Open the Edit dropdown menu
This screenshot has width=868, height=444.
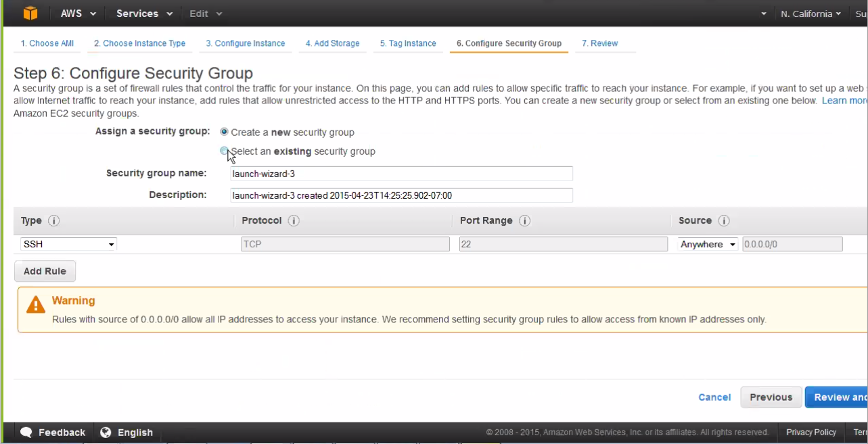pos(206,14)
